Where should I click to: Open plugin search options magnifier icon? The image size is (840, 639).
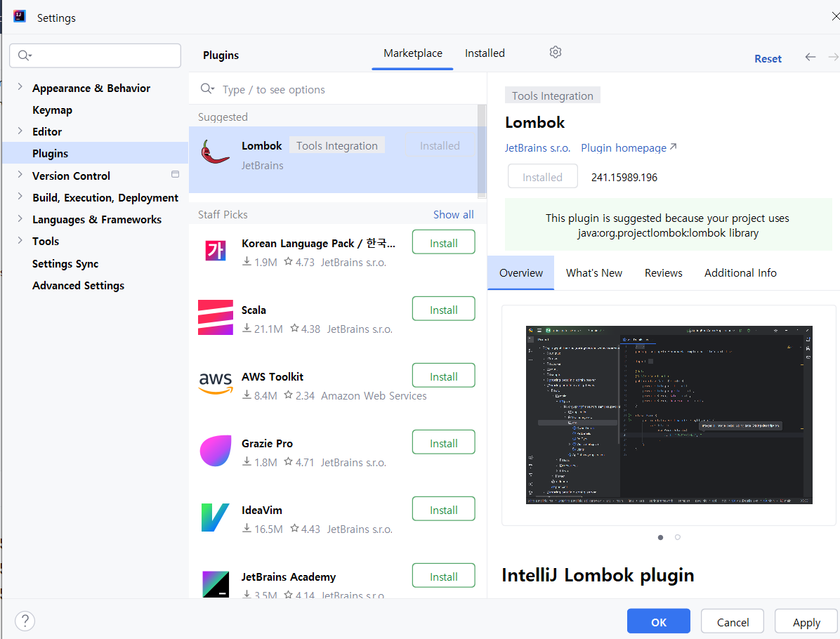point(207,89)
